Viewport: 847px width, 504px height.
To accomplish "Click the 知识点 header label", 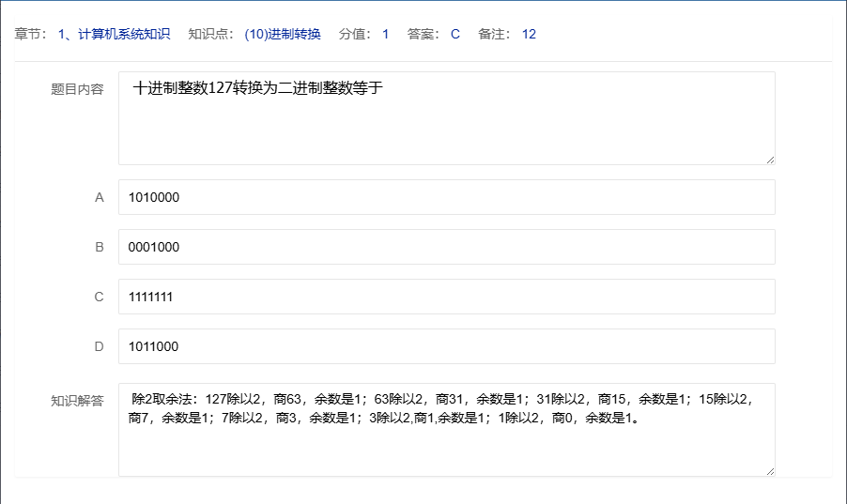I will 211,35.
